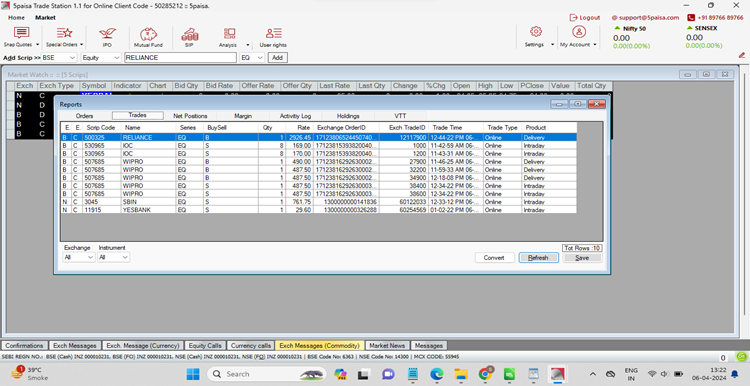Viewport: 750px width, 386px height.
Task: Expand the Snap Quotes dropdown arrow
Action: (x=37, y=44)
